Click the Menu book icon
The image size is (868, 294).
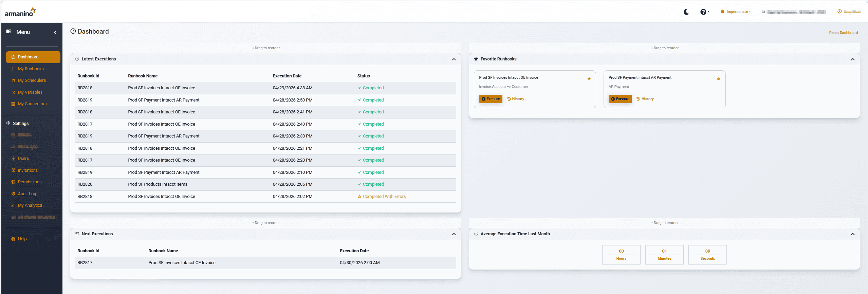9,32
